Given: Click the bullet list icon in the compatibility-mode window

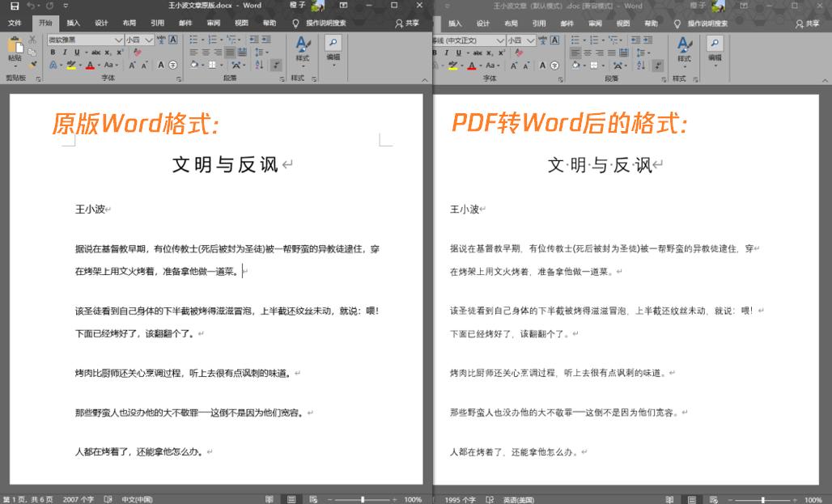Looking at the screenshot, I should click(576, 39).
